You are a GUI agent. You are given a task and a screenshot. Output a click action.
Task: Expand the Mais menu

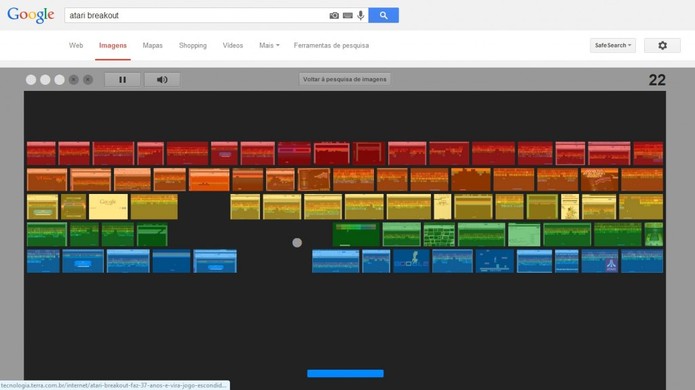(269, 45)
